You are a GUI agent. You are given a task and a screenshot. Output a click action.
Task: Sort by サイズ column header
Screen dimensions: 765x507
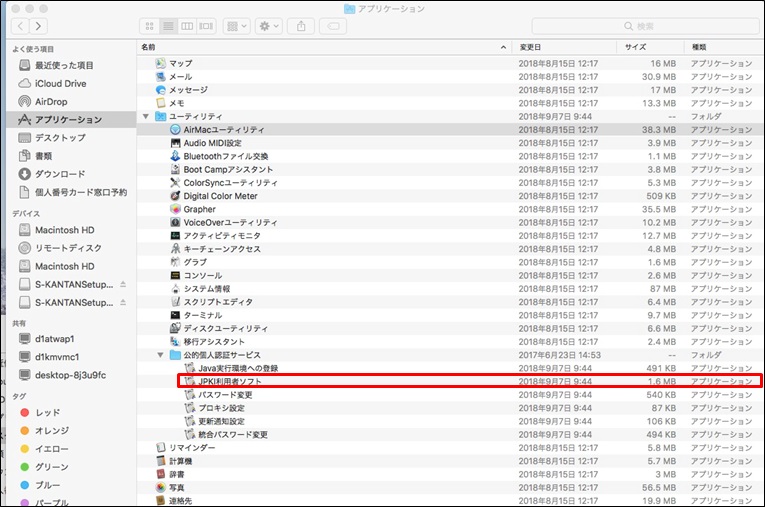coord(636,47)
